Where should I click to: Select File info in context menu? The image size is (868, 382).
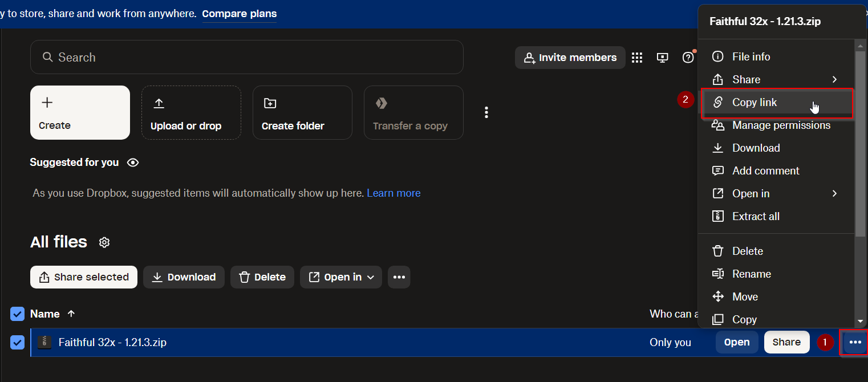click(x=776, y=56)
